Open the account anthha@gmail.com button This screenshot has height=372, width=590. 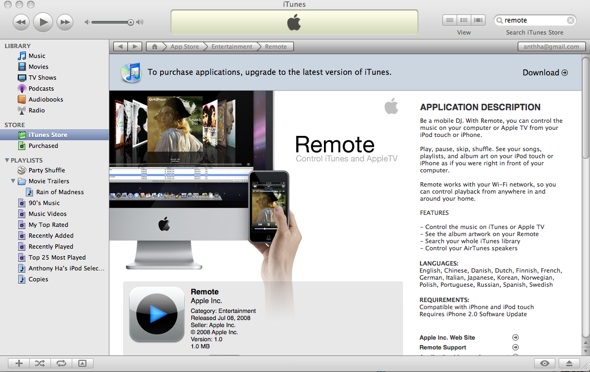click(551, 47)
